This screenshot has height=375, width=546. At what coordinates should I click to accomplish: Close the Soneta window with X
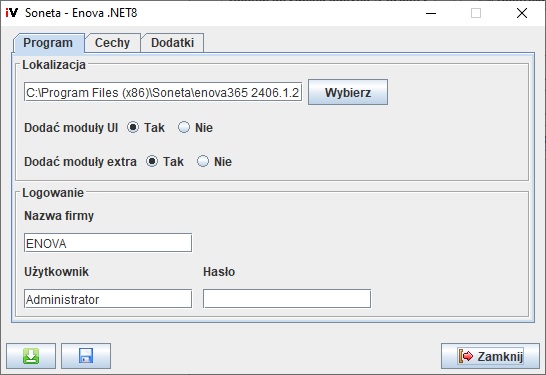(522, 13)
